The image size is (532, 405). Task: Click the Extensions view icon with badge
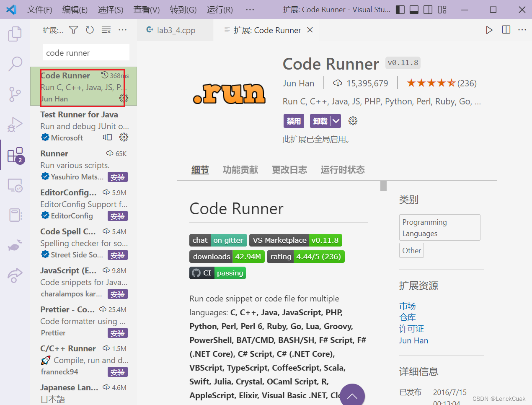pyautogui.click(x=16, y=155)
